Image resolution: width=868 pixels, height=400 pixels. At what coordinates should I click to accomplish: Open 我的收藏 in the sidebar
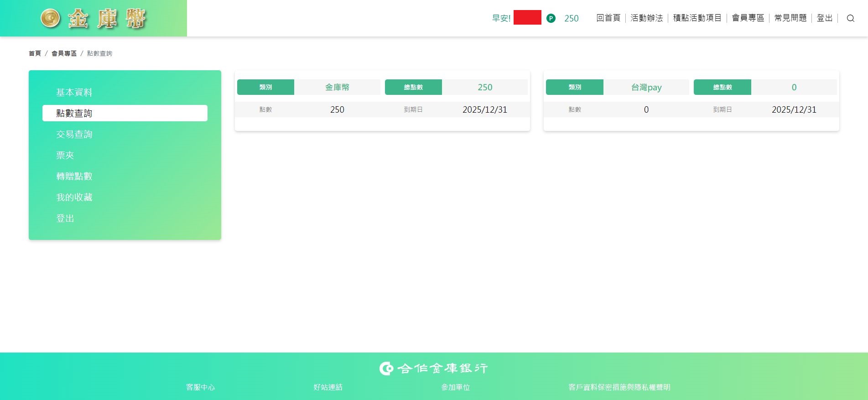click(x=74, y=197)
